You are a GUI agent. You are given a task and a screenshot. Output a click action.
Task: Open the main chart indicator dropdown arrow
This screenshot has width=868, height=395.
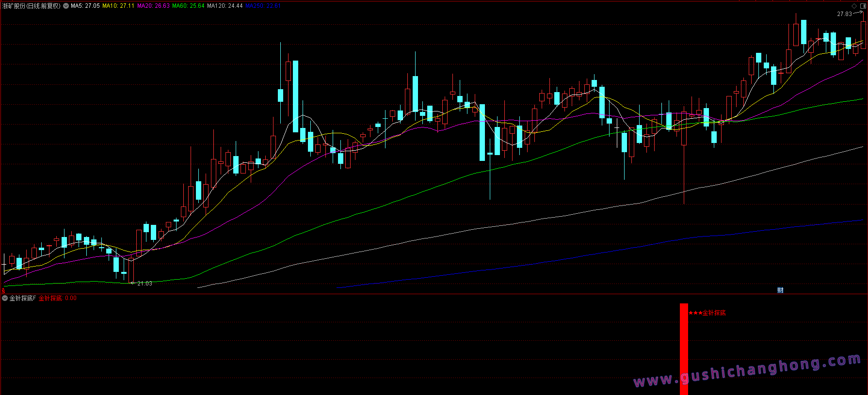(66, 6)
